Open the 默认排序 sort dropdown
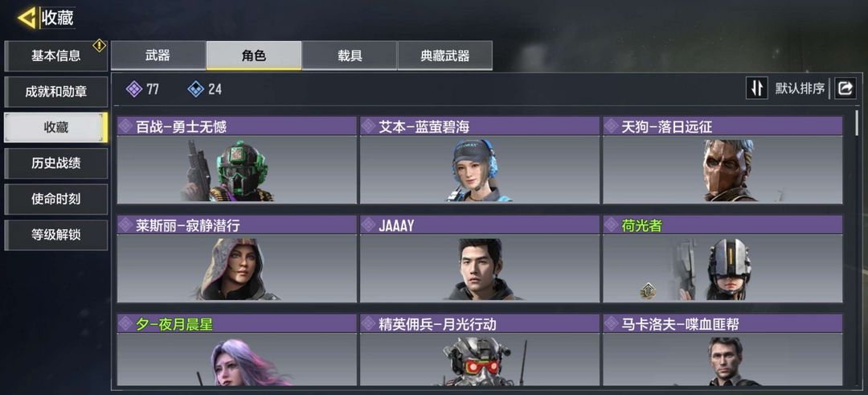The height and width of the screenshot is (395, 868). pyautogui.click(x=800, y=88)
